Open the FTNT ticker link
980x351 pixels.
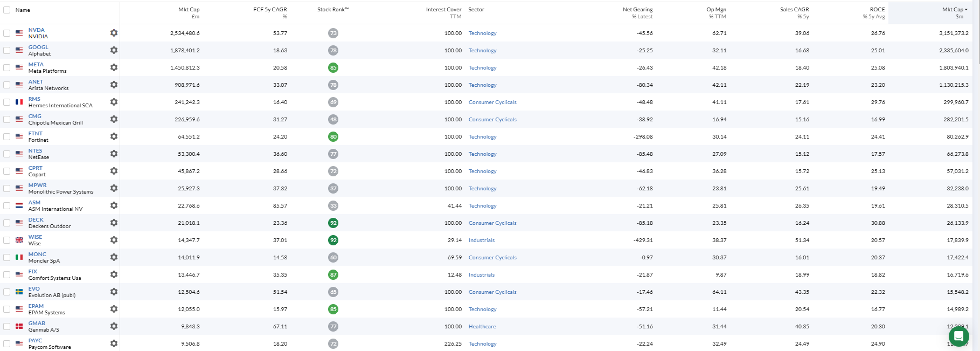(36, 134)
